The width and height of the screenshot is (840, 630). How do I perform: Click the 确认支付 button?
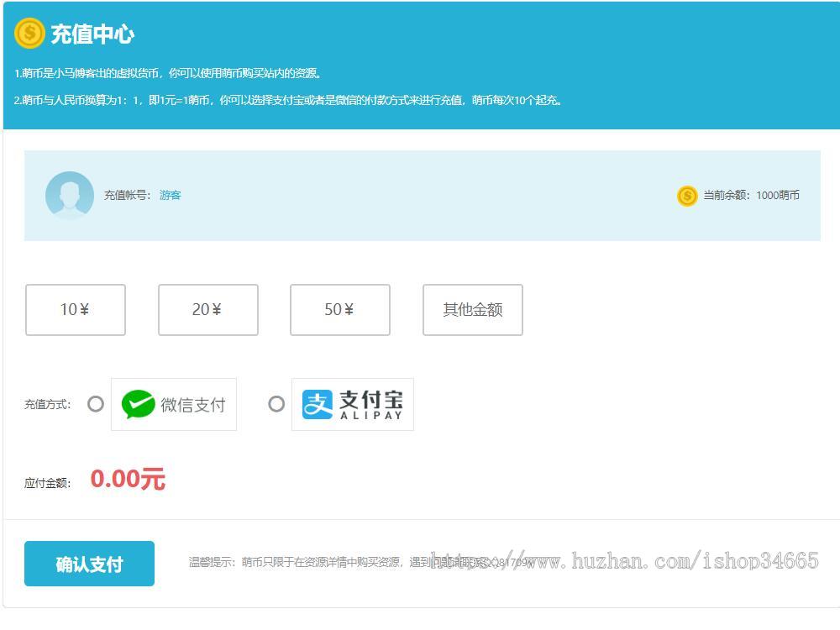pyautogui.click(x=90, y=564)
